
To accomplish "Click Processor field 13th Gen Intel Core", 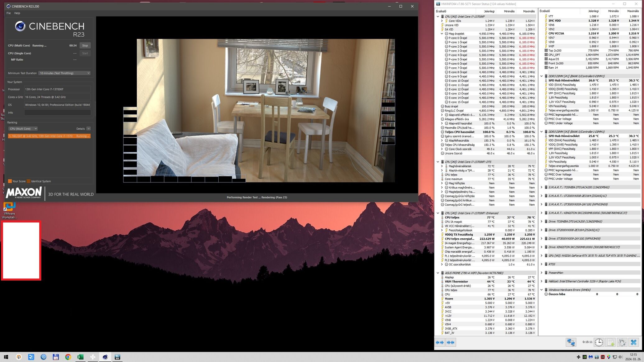I will click(58, 89).
